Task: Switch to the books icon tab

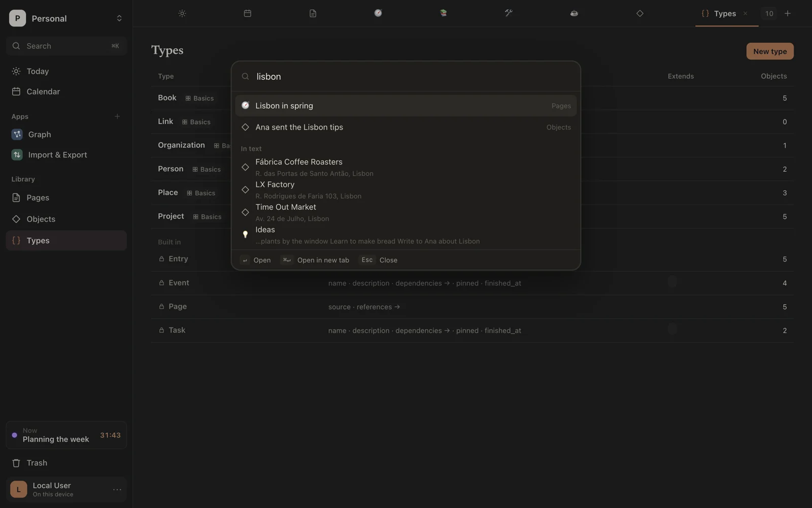Action: 444,14
